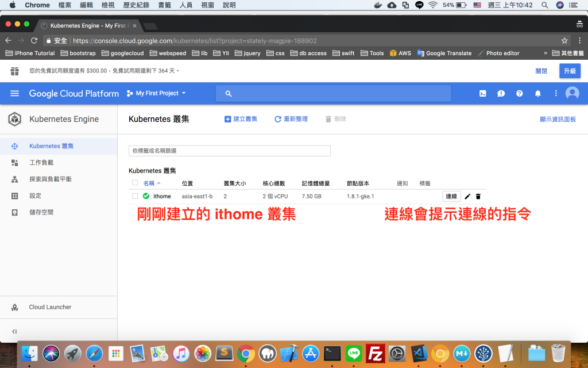Open the iPhone Tutorial bookmark folder
Image resolution: width=588 pixels, height=368 pixels.
pos(30,53)
